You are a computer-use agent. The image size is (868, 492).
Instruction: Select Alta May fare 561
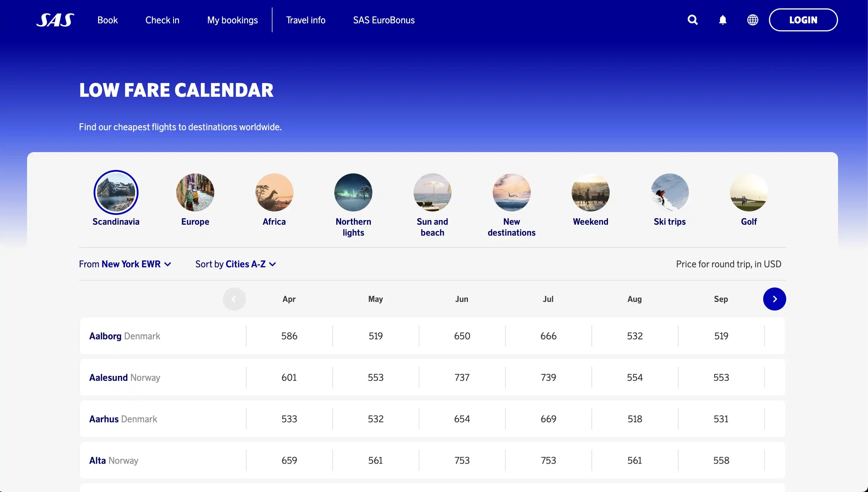[x=376, y=460]
